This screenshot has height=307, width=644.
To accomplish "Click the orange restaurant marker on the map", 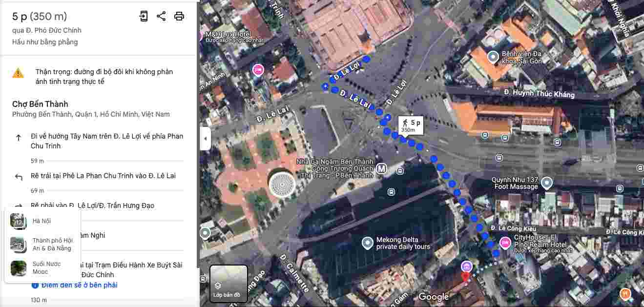I will pyautogui.click(x=625, y=294).
